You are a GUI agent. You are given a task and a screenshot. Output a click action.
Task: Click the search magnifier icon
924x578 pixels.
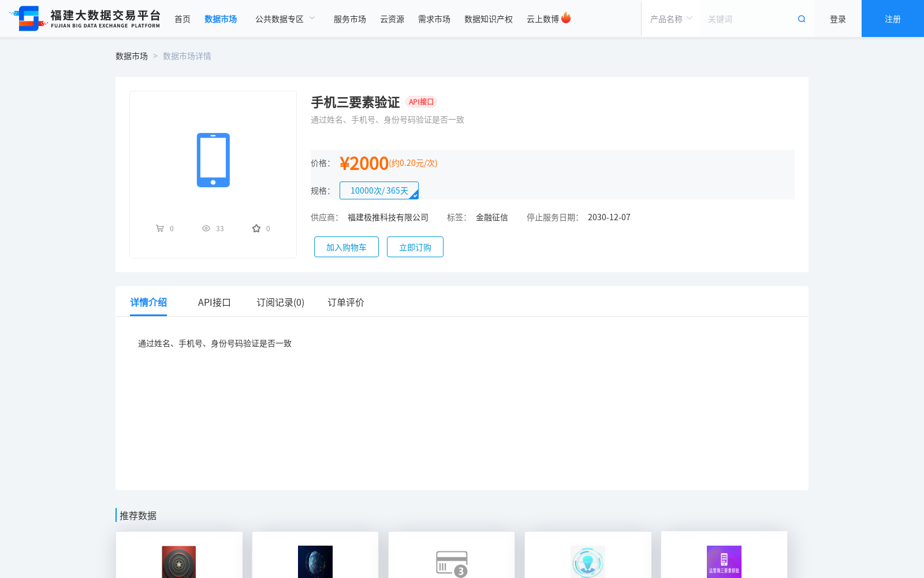(802, 19)
